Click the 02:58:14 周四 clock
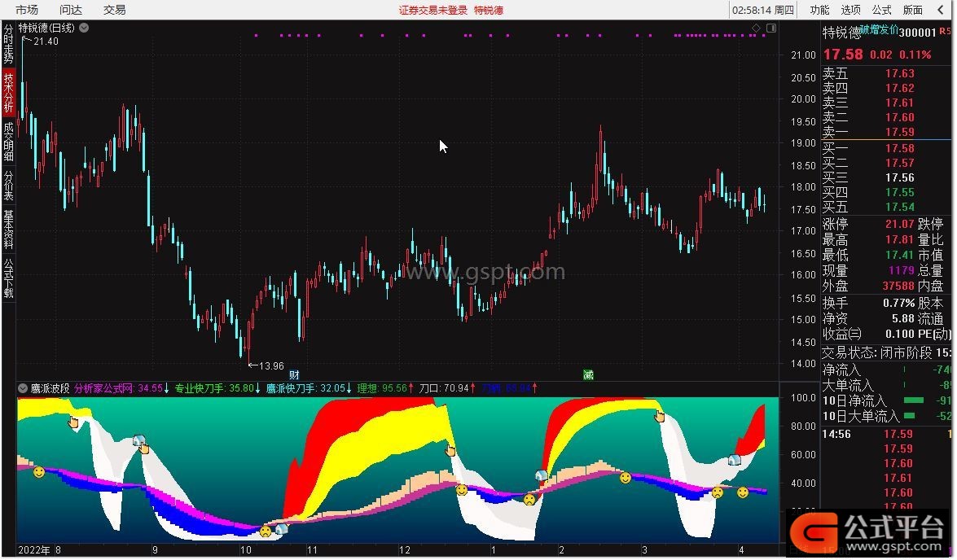The height and width of the screenshot is (560, 957). click(x=763, y=10)
